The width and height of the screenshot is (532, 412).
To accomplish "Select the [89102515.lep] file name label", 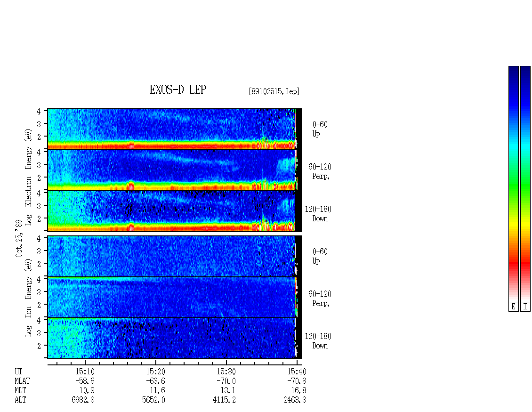I will tap(274, 91).
